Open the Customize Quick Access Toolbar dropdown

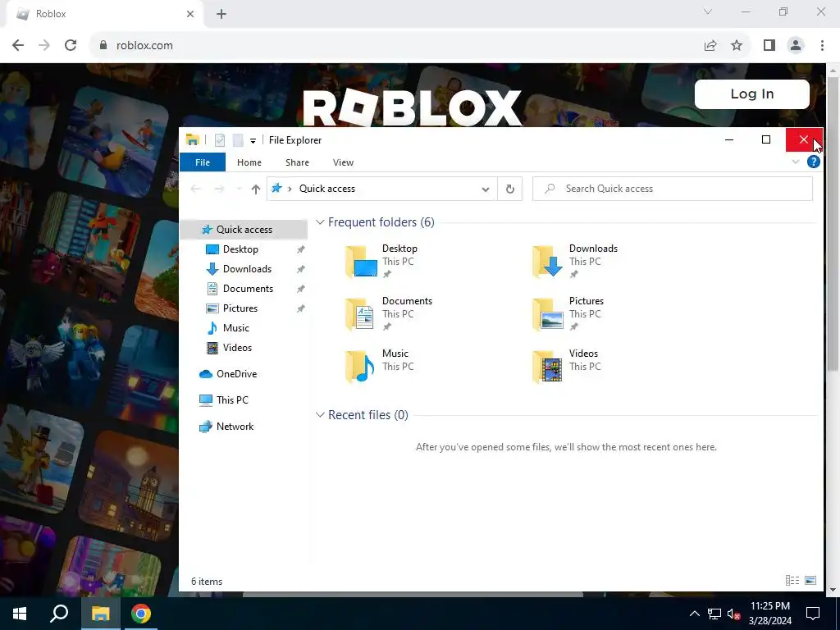click(x=253, y=141)
